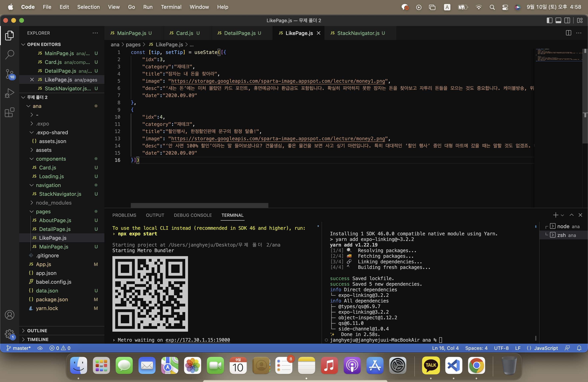Split the editor right
This screenshot has height=382, width=588.
568,33
